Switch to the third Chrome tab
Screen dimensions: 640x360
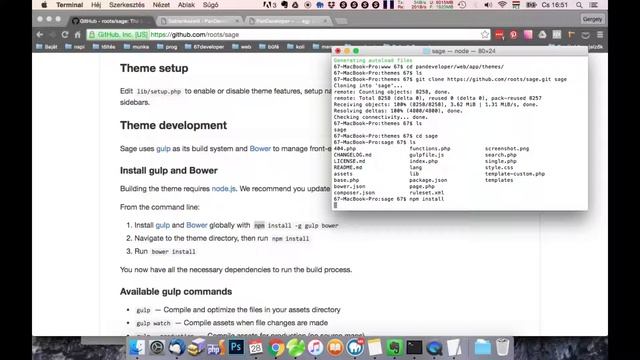[288, 21]
